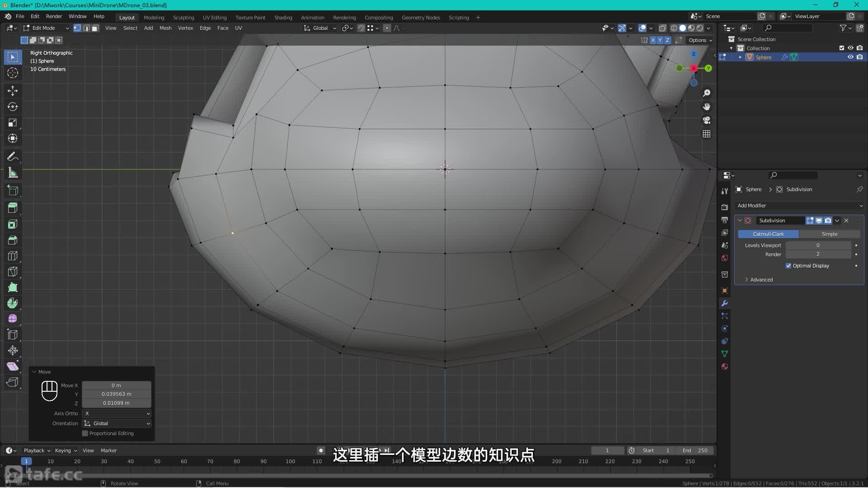This screenshot has height=488, width=868.
Task: Switch perspective/orthographic grid icon
Action: [707, 134]
